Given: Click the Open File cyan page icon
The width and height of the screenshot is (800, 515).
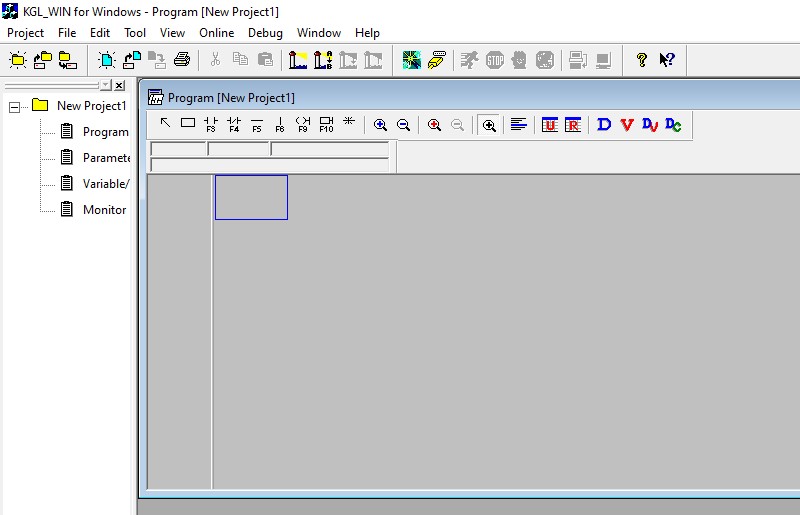Looking at the screenshot, I should point(132,60).
